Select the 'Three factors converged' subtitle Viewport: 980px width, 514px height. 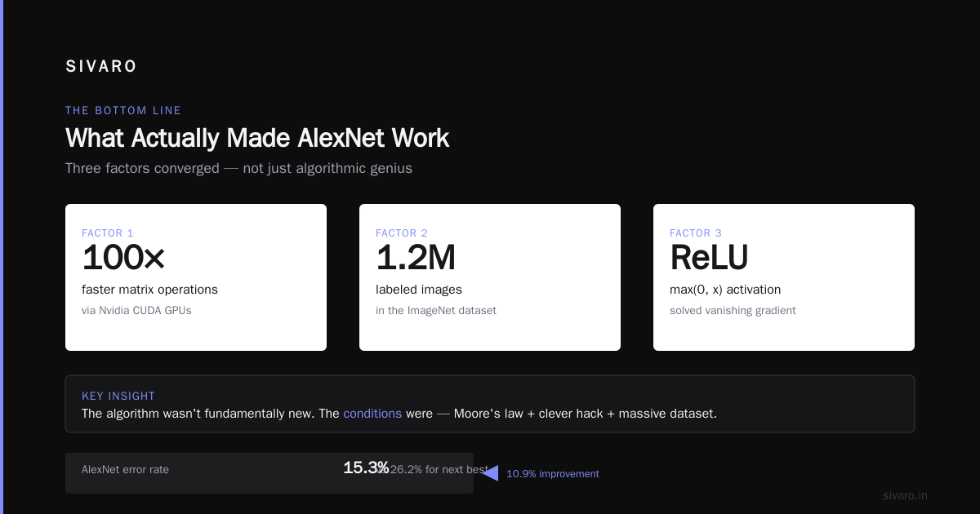click(238, 168)
